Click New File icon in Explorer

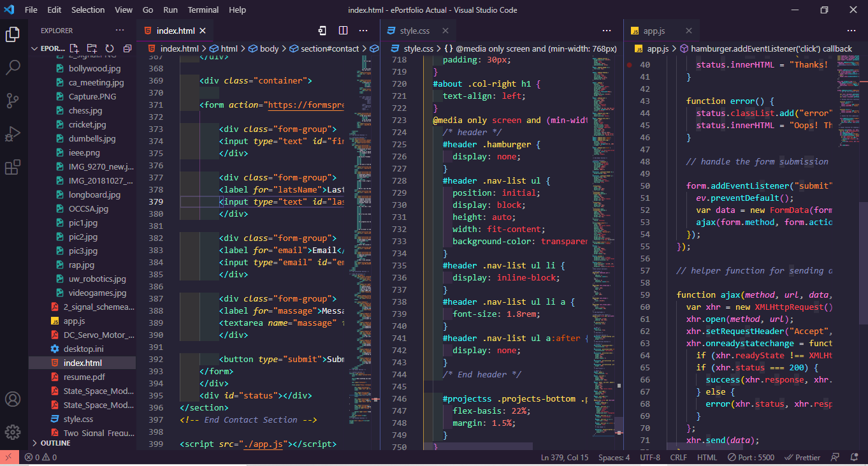point(75,48)
